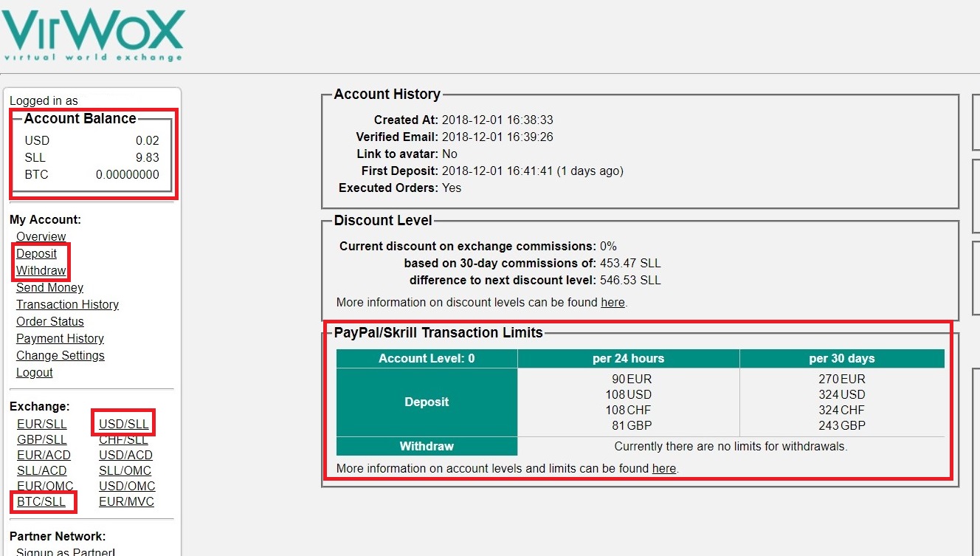Image resolution: width=980 pixels, height=556 pixels.
Task: Click the 108 USD daily deposit limit
Action: (x=629, y=395)
